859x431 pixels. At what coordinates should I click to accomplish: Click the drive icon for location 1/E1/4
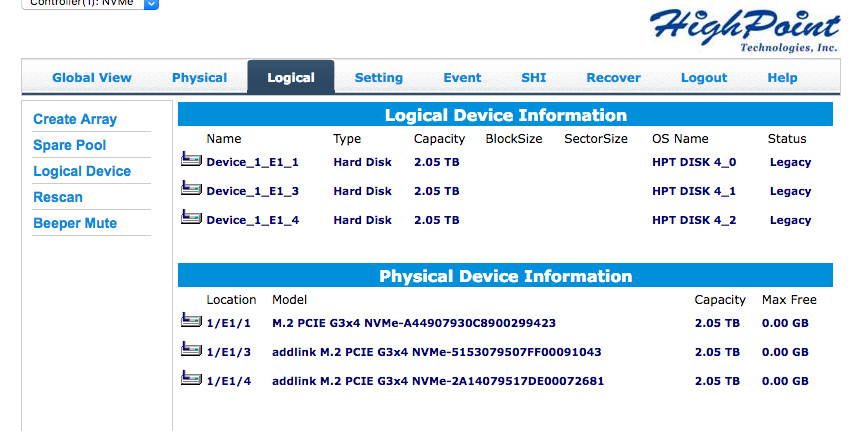coord(191,378)
